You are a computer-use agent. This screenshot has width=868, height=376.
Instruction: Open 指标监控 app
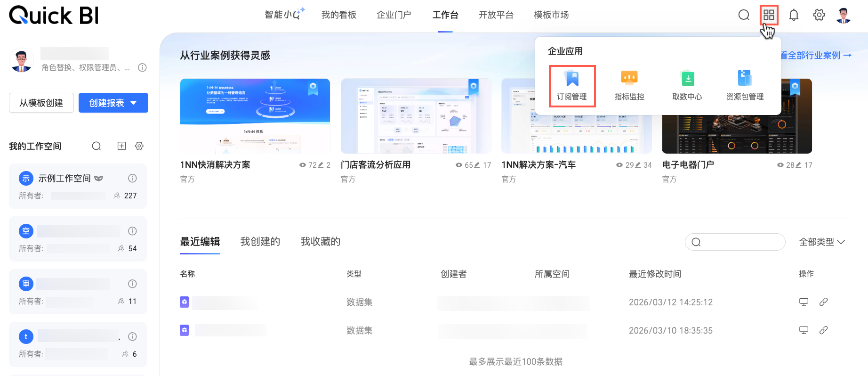629,86
